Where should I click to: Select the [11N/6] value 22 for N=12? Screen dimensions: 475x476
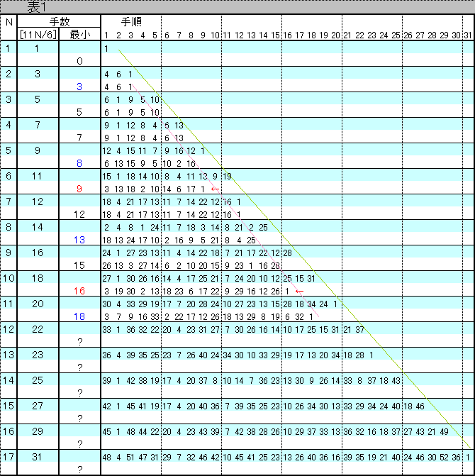(38, 328)
